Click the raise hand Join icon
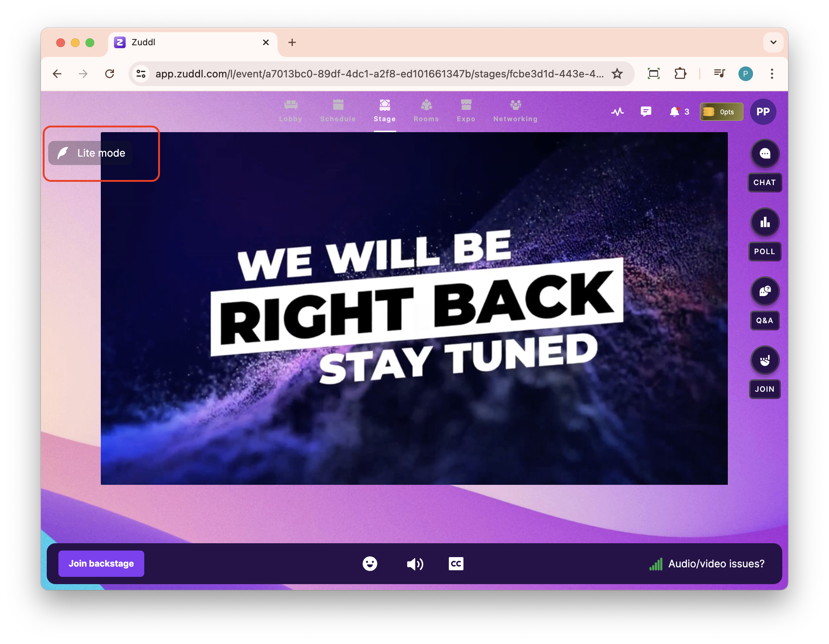 tap(764, 360)
